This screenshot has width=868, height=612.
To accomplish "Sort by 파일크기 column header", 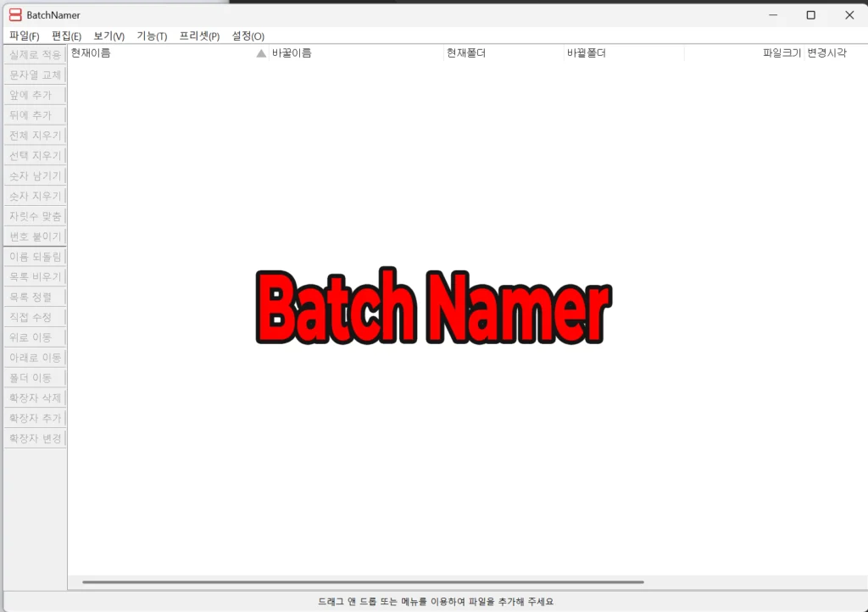I will point(744,53).
